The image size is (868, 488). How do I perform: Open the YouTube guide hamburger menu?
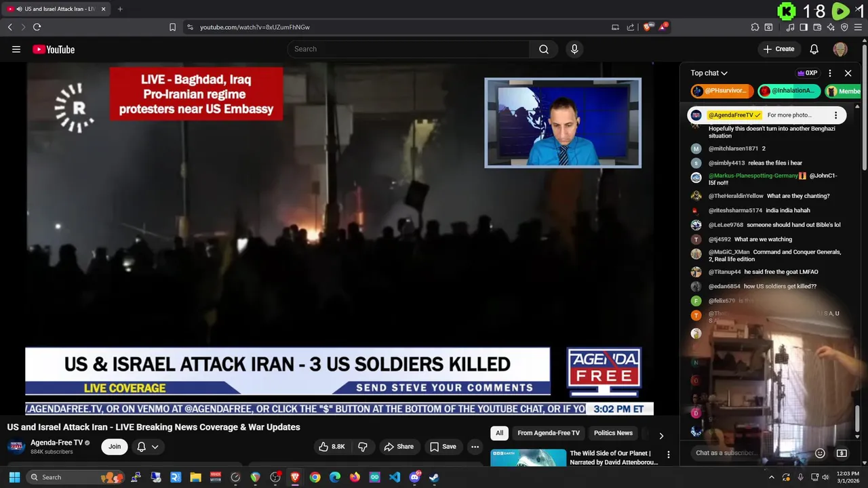click(16, 49)
